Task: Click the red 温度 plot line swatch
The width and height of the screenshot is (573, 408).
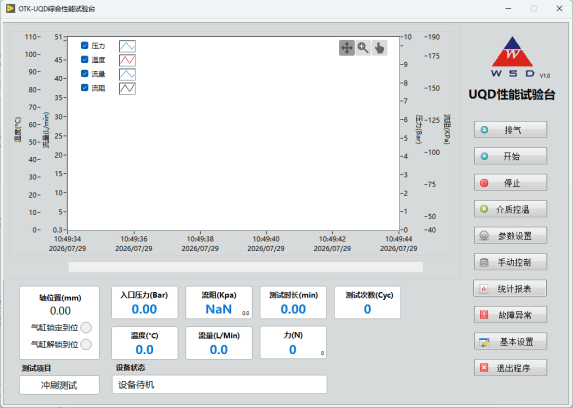Action: (x=127, y=60)
